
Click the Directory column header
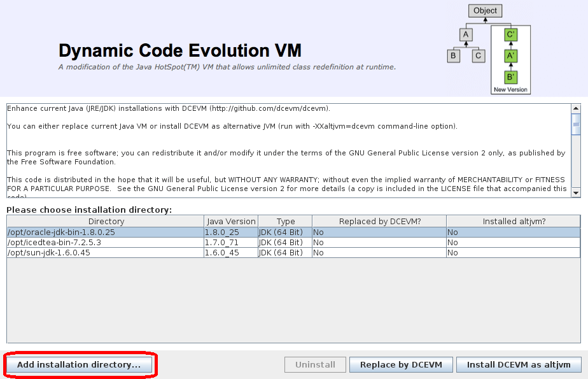coord(106,222)
